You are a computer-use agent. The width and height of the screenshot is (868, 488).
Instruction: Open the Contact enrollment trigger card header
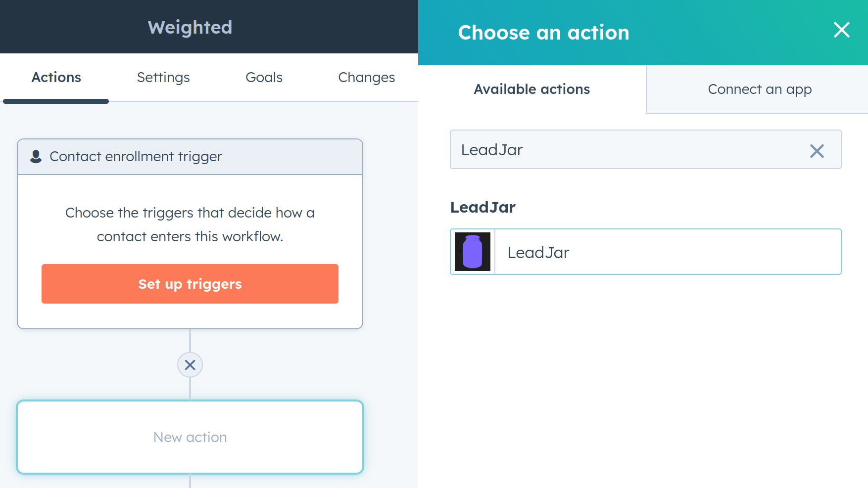(x=136, y=156)
